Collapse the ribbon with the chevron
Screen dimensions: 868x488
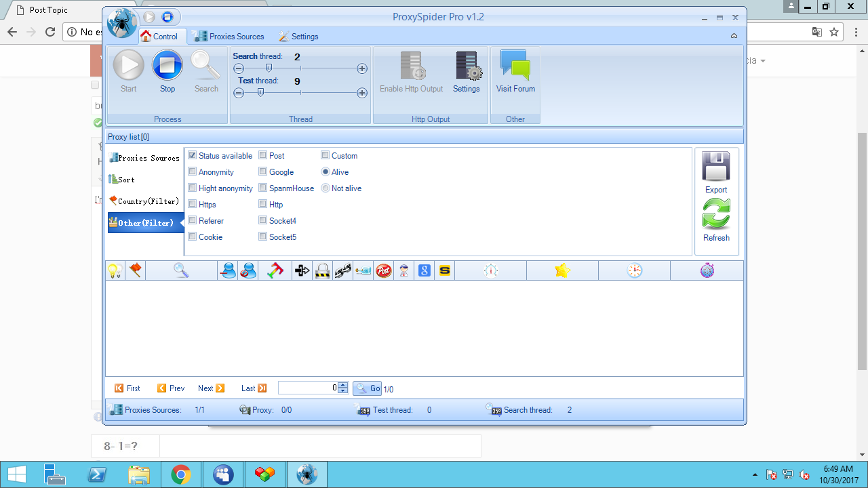pyautogui.click(x=734, y=36)
